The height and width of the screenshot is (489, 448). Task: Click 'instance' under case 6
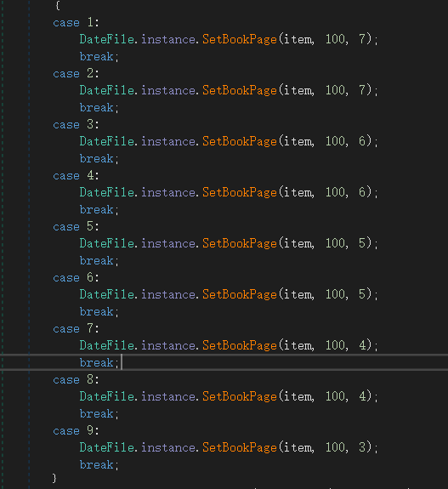click(168, 294)
